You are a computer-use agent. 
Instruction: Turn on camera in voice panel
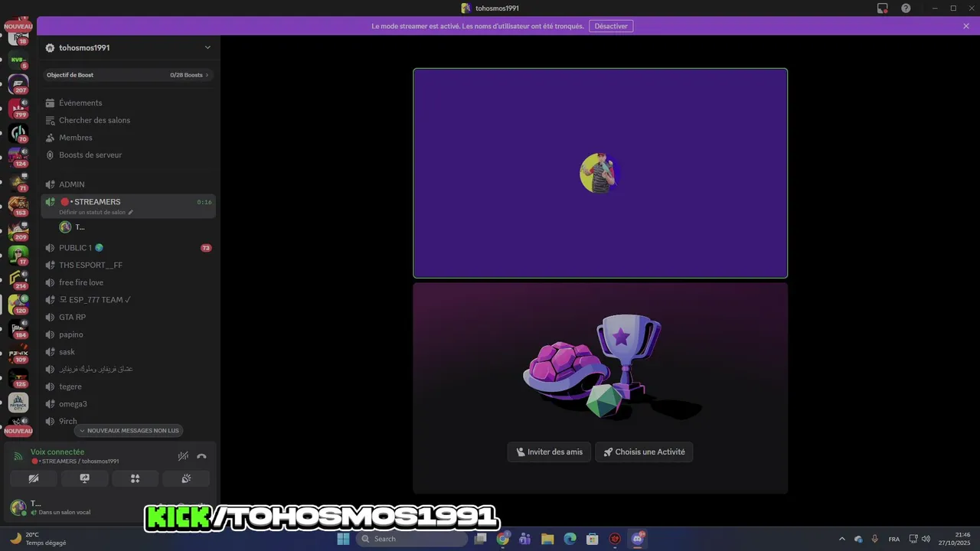point(34,478)
